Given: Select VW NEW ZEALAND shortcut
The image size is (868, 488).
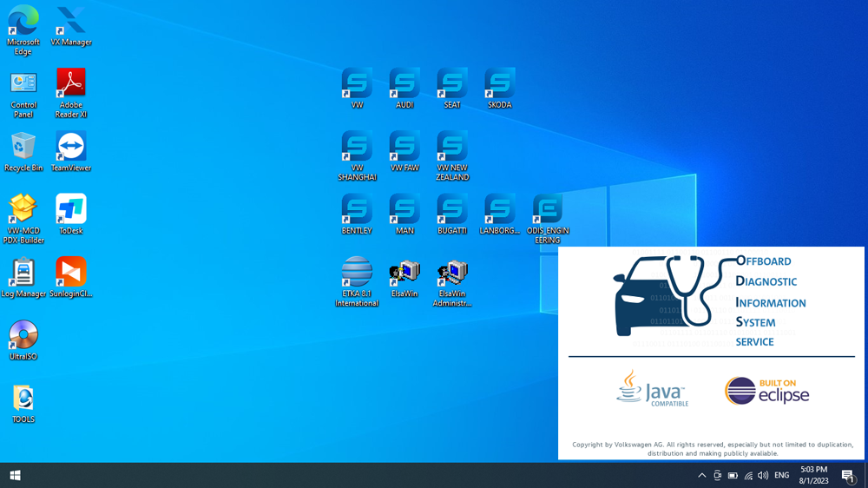Looking at the screenshot, I should (452, 155).
